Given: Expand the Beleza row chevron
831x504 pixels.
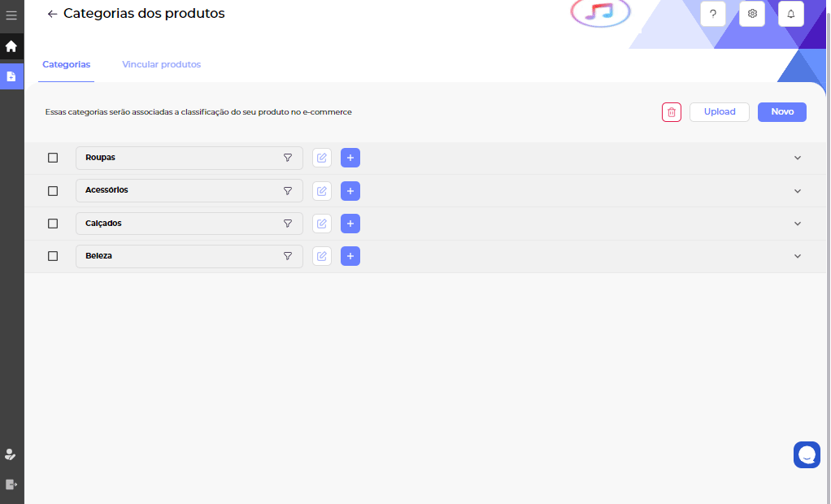Looking at the screenshot, I should click(798, 256).
